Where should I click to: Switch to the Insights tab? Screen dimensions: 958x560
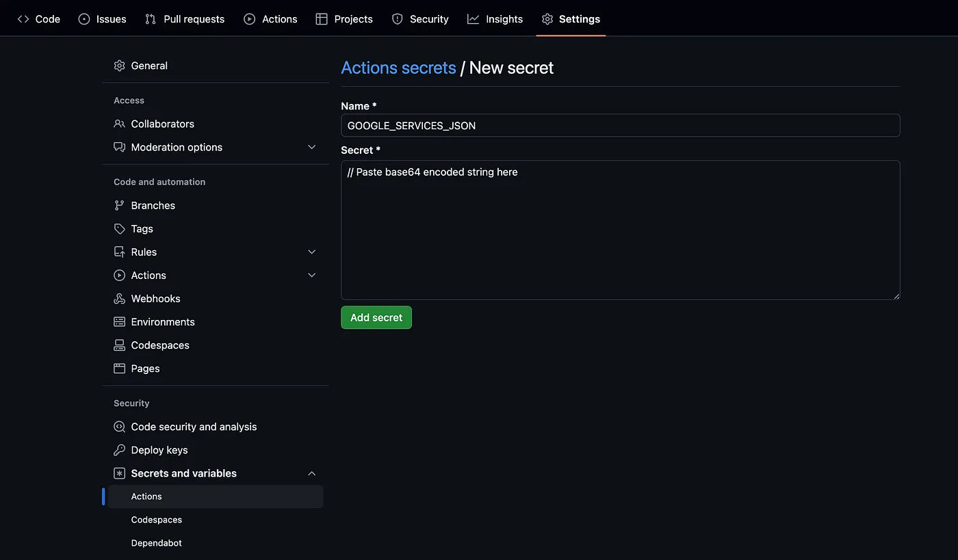pos(495,19)
